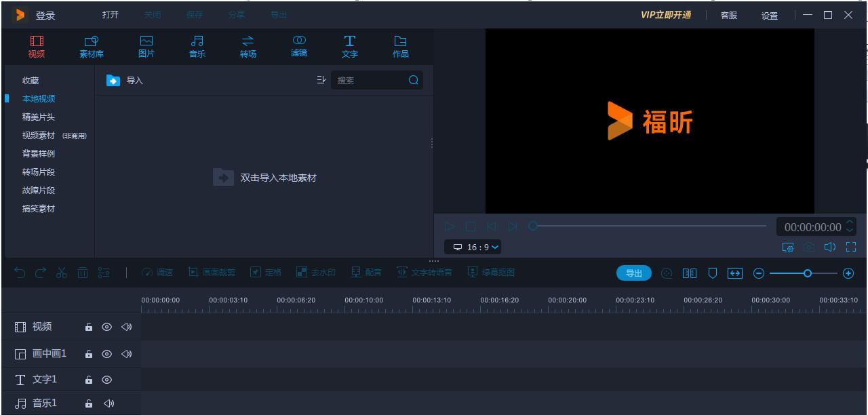The image size is (868, 415).
Task: Mute the 音乐1 track speaker icon
Action: coord(108,403)
